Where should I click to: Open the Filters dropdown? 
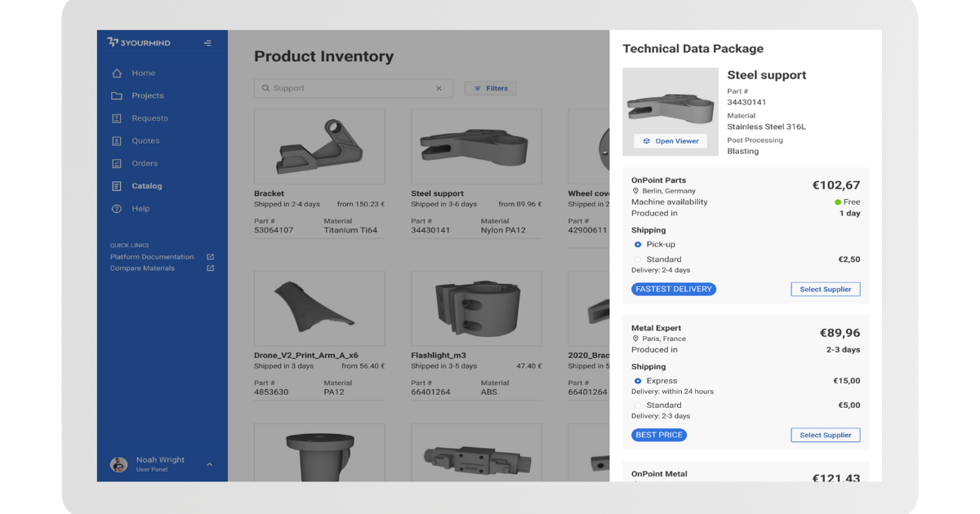[490, 88]
